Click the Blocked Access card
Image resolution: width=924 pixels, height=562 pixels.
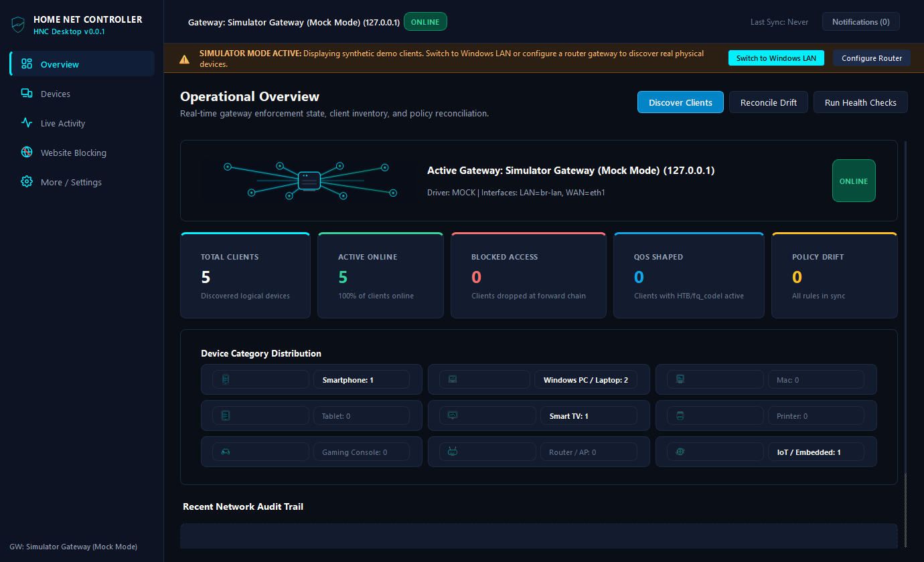tap(528, 275)
